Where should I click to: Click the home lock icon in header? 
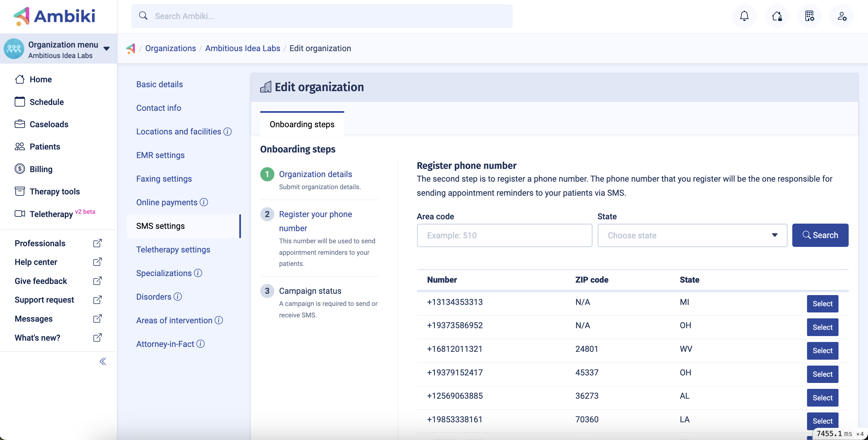coord(777,16)
